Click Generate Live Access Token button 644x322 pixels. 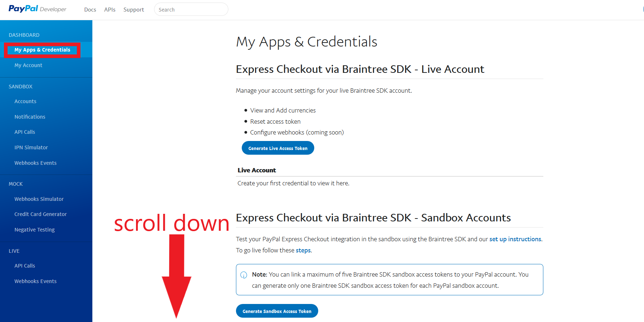278,148
